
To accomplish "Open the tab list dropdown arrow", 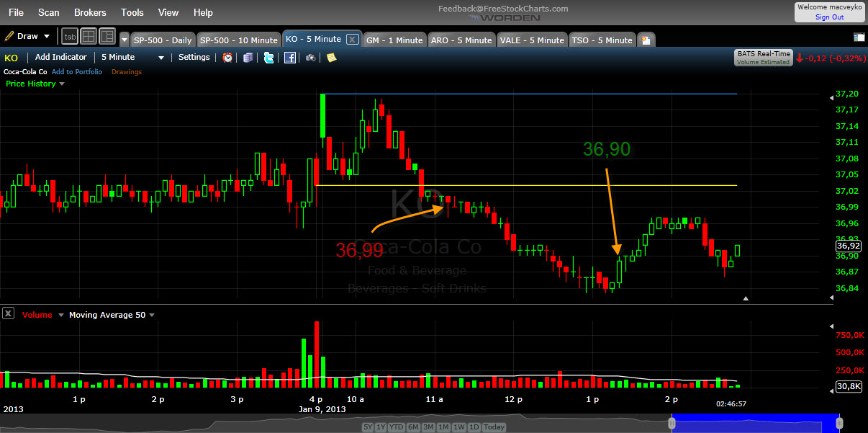I will click(125, 40).
